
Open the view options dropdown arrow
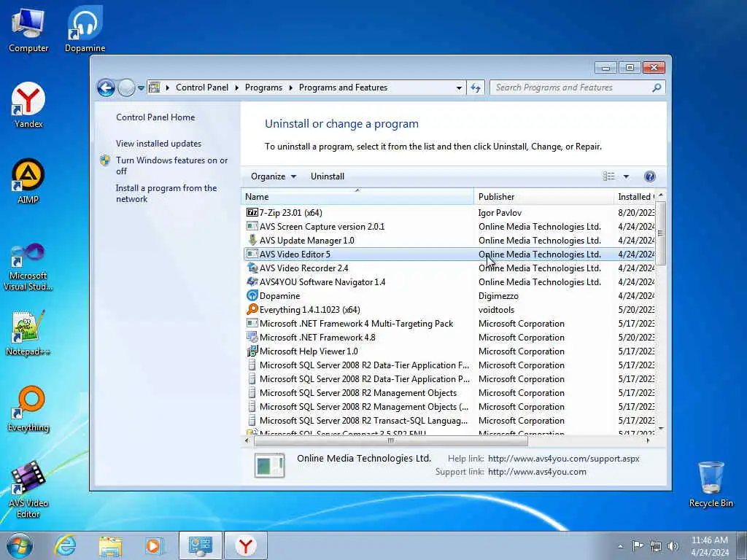click(626, 176)
